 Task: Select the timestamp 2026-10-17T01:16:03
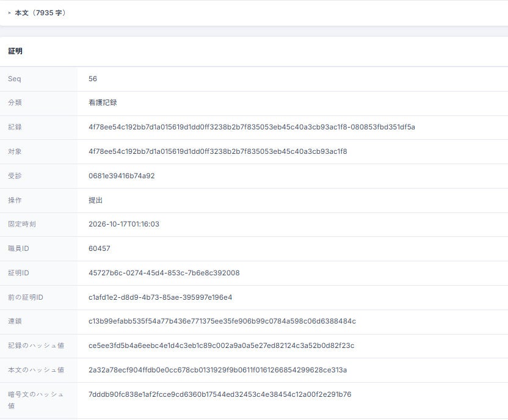click(x=124, y=224)
